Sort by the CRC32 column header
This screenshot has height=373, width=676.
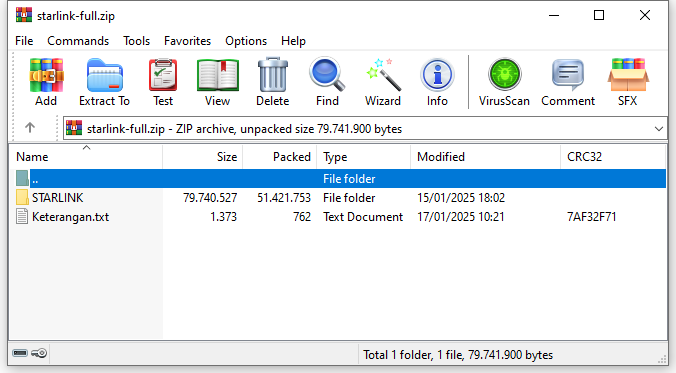tap(613, 157)
